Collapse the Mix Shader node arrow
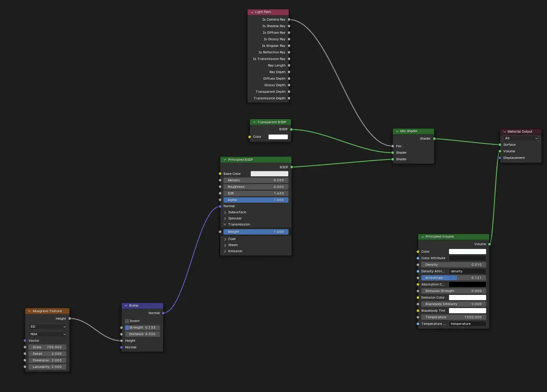Viewport: 547px width, 392px height. click(397, 132)
